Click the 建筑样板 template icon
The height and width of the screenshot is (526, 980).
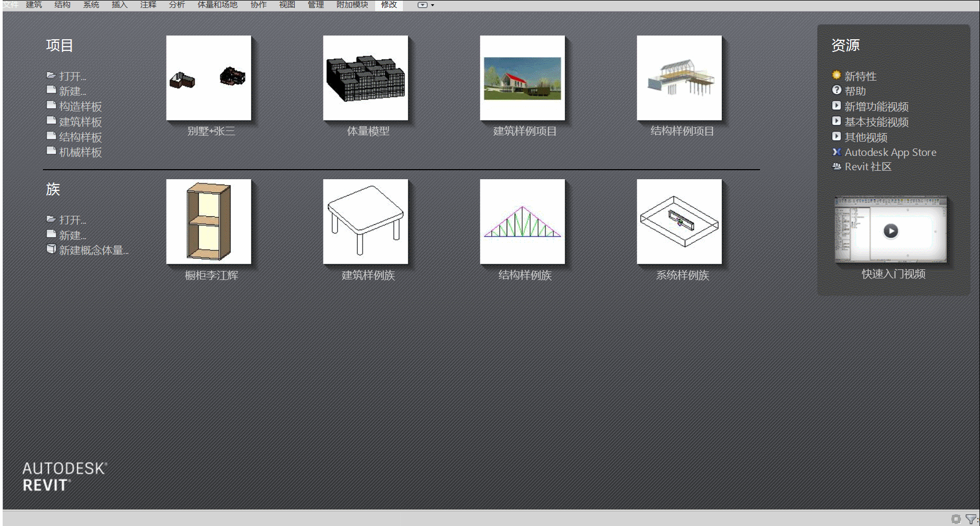51,121
